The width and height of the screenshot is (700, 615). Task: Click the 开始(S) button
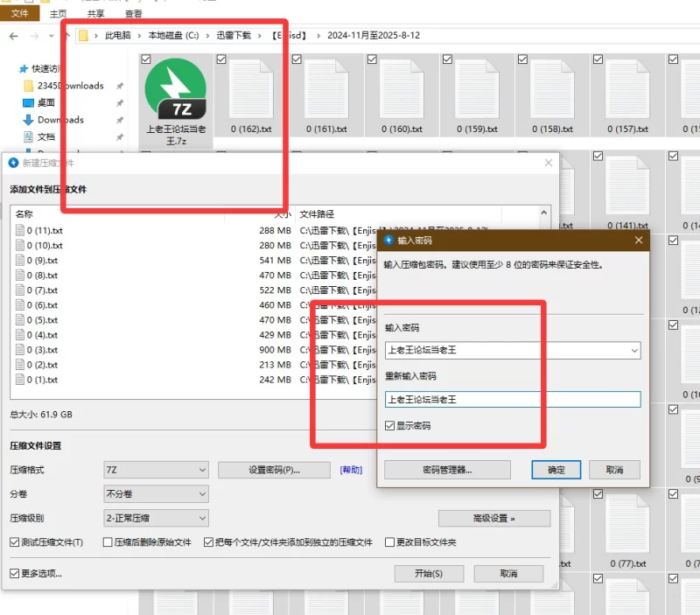pos(429,574)
